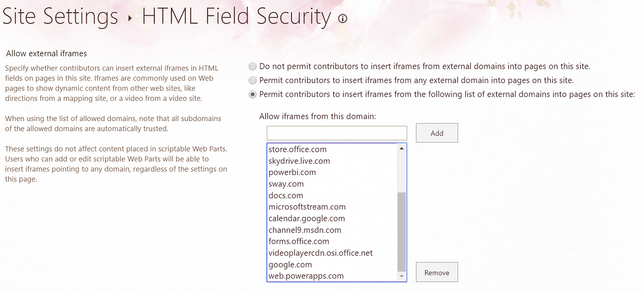Select store.office.com in the domain list
The height and width of the screenshot is (291, 644).
[x=297, y=150]
